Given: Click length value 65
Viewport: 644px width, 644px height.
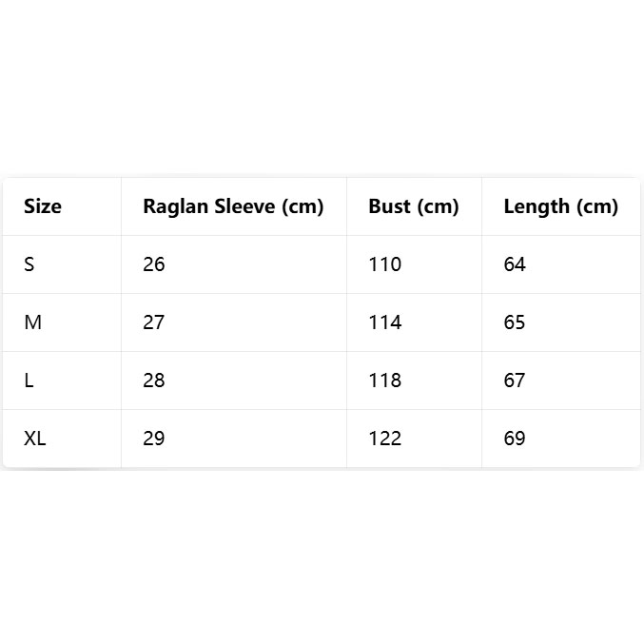Looking at the screenshot, I should (x=515, y=322).
